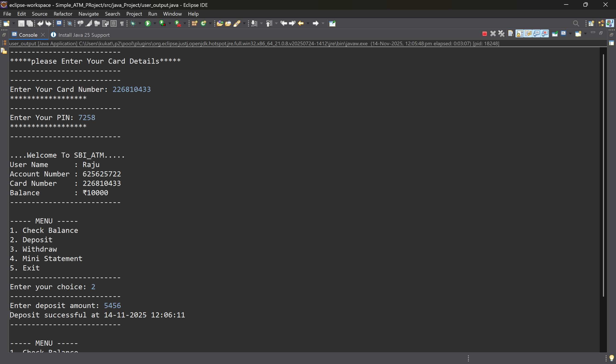The width and height of the screenshot is (616, 364).
Task: Expand the External Tools dropdown arrow
Action: point(185,23)
